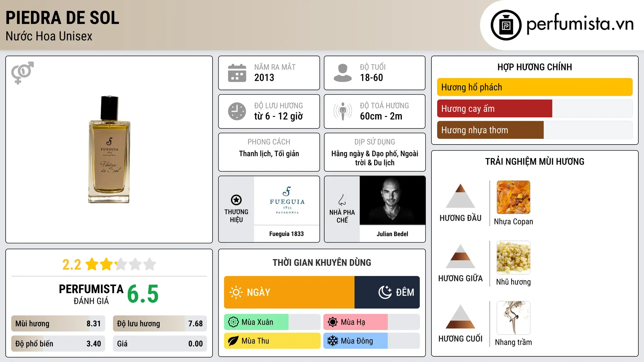Click the Độ phổ biến score row 3.40
The height and width of the screenshot is (362, 644).
(58, 344)
